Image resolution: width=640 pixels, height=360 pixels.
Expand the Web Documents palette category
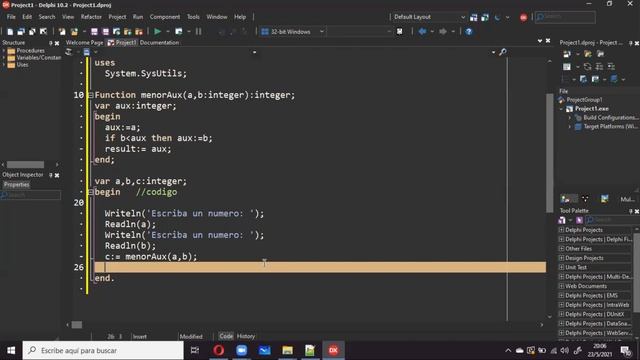561,286
